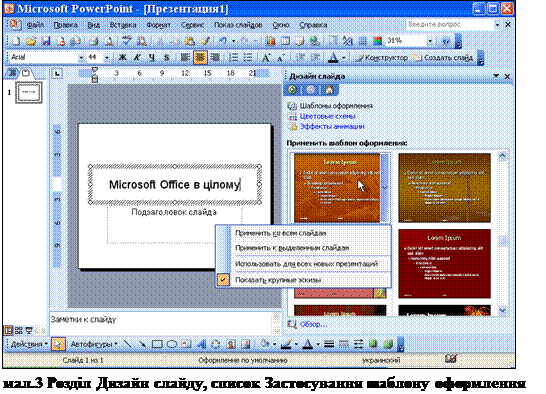Select the Format Painter brush
The height and width of the screenshot is (394, 546).
click(205, 41)
